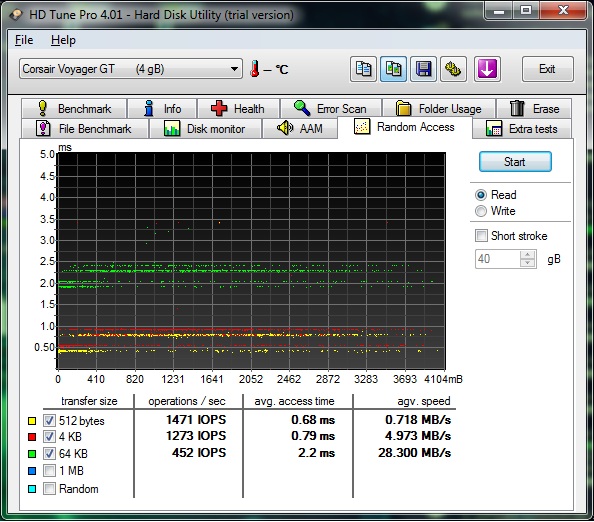Click the green 64 KB color swatch
This screenshot has width=594, height=522.
(32, 453)
